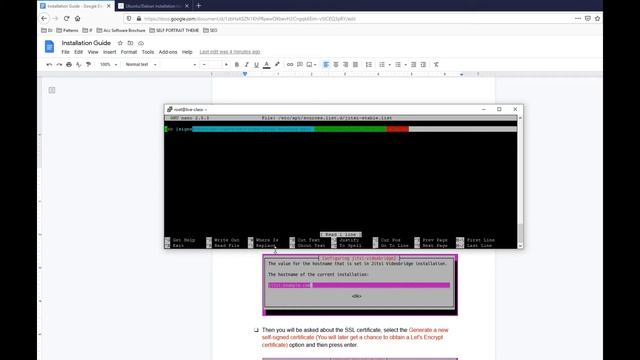Click the terminal window vertical scrollbar
Screen dimensions: 640x360
point(520,182)
